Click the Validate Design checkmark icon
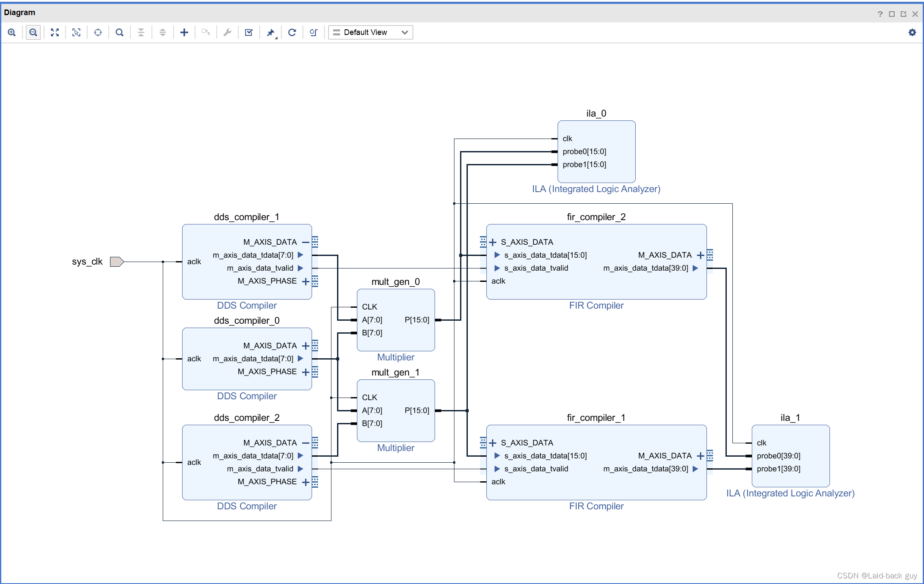Screen dimensions: 924x584 [x=249, y=32]
